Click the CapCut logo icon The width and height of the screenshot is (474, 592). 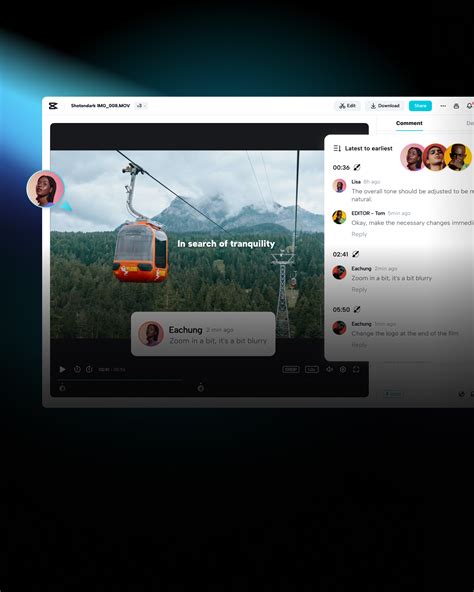(53, 106)
